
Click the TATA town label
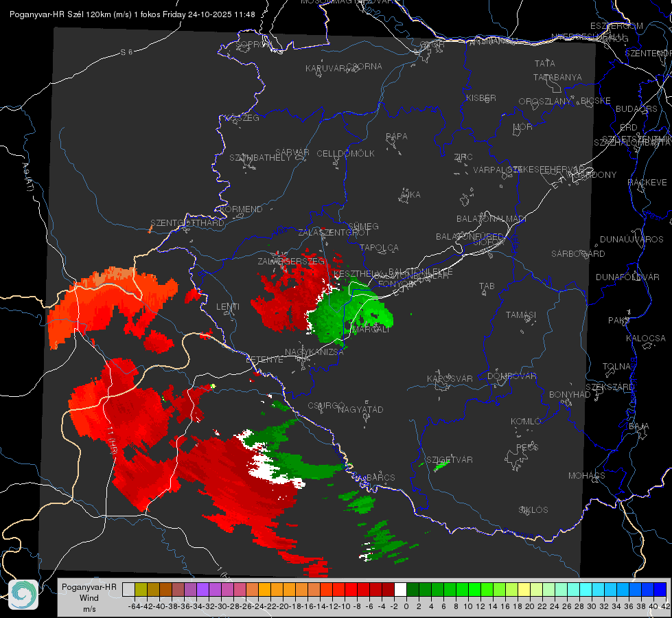pyautogui.click(x=545, y=63)
